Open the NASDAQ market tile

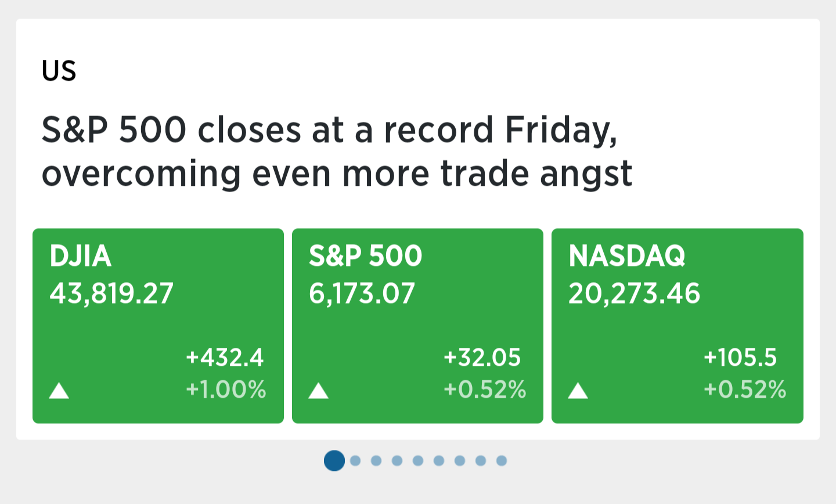click(678, 326)
